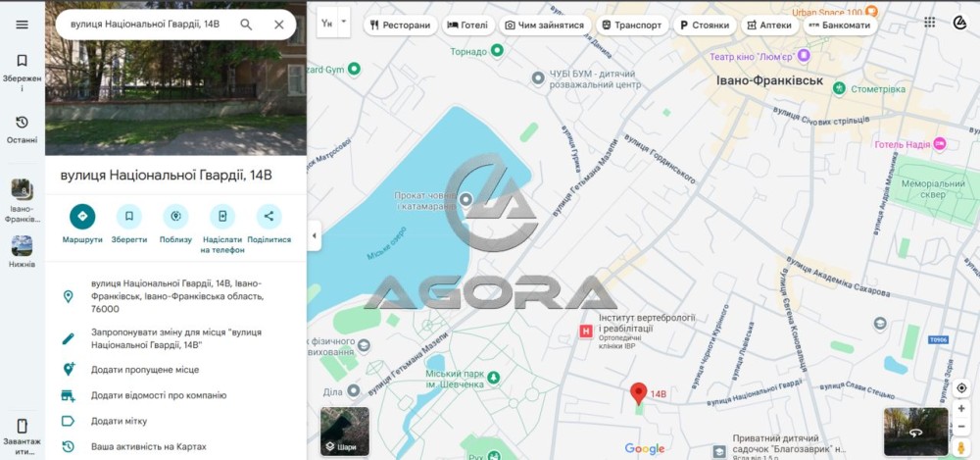Zoom in with the plus button
Image resolution: width=980 pixels, height=460 pixels.
point(961,409)
